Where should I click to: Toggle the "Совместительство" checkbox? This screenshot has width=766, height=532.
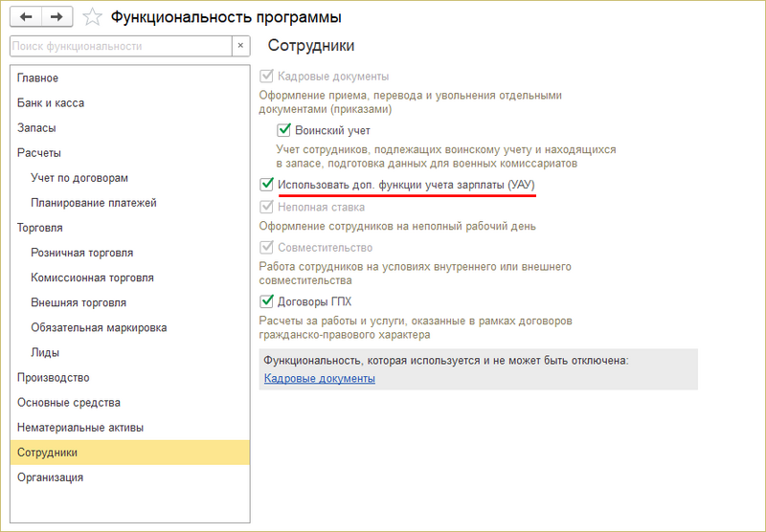pos(266,248)
